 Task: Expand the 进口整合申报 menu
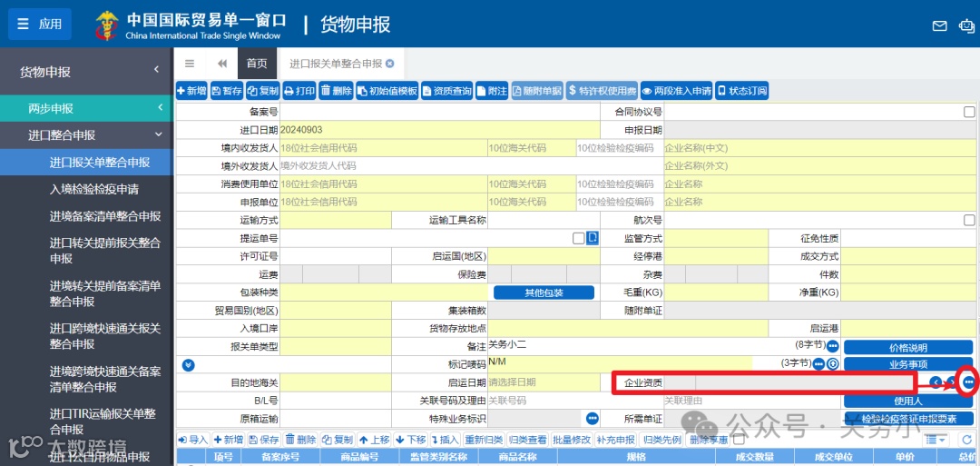159,134
